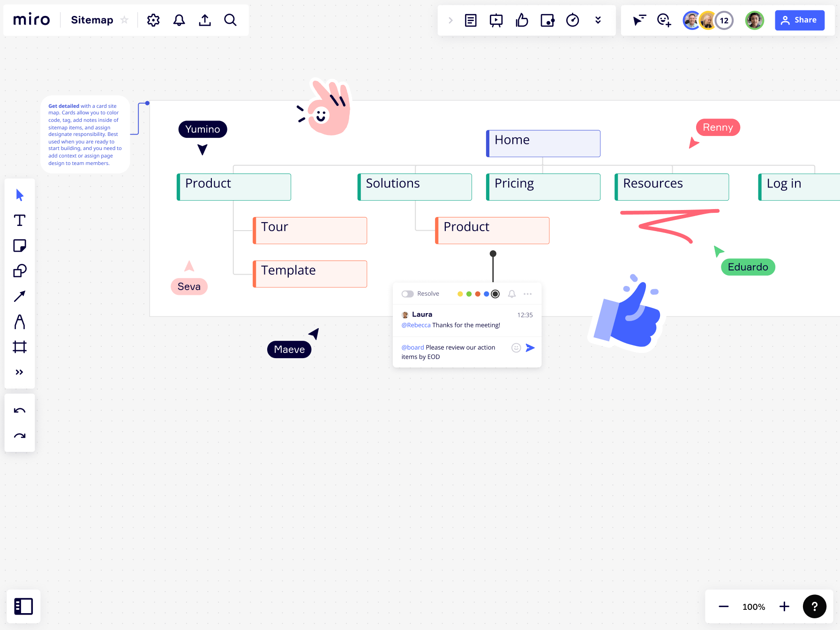Open the timer tool
This screenshot has width=840, height=630.
click(x=572, y=20)
